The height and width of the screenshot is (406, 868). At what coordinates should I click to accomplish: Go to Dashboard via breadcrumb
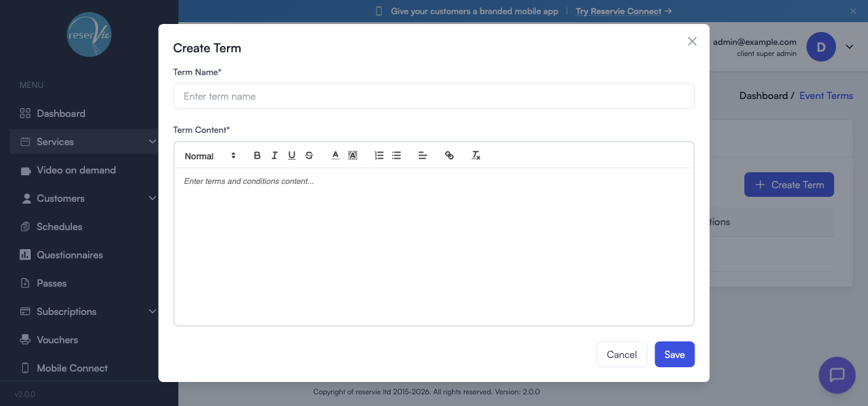(763, 96)
